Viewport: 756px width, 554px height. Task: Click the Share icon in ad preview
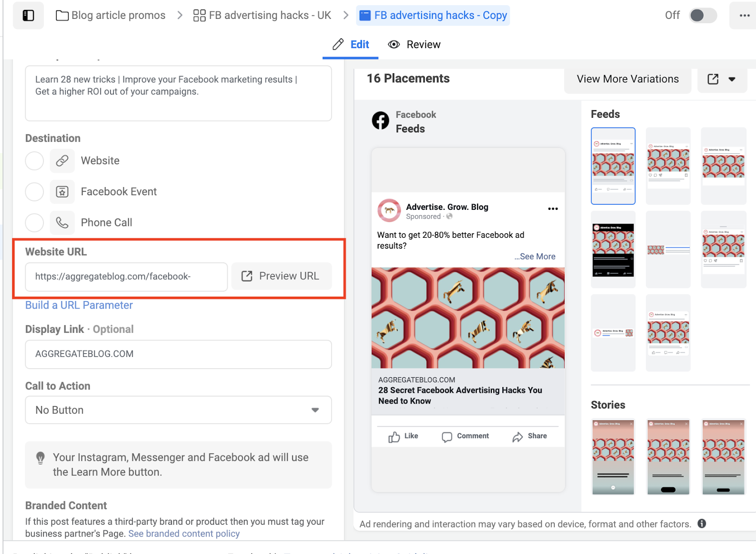[517, 437]
